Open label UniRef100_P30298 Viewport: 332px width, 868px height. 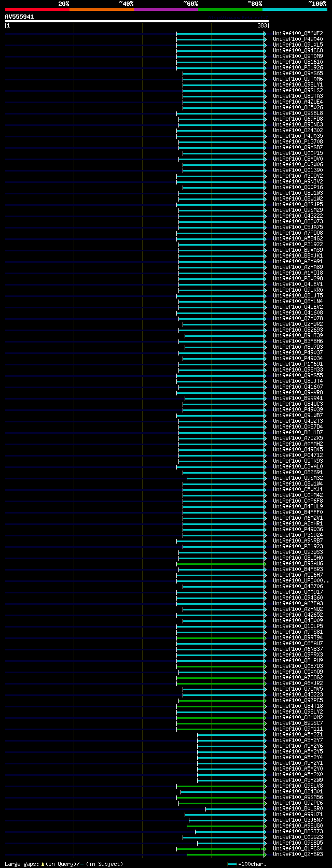tap(298, 278)
